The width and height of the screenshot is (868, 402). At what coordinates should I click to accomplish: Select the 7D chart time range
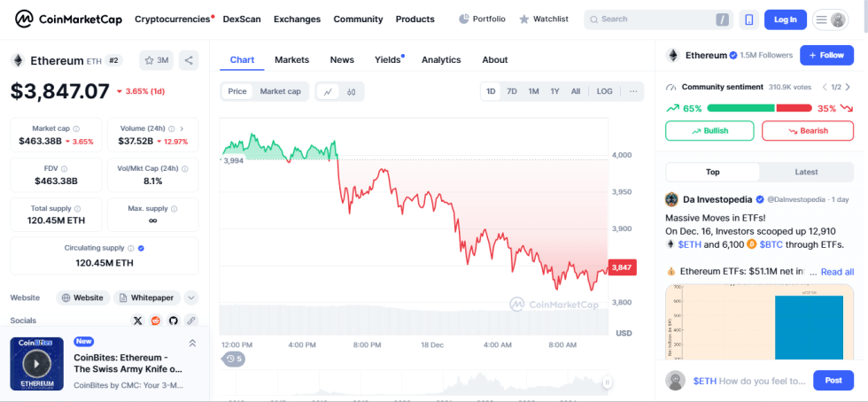coord(512,91)
